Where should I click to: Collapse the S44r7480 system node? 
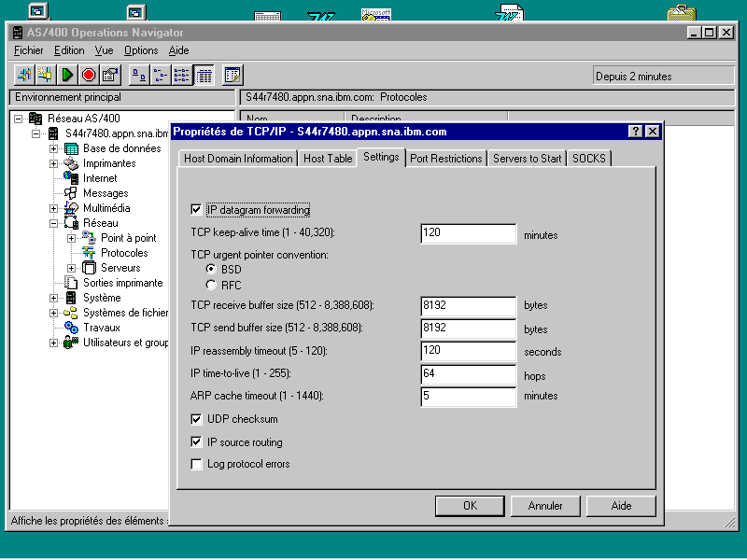click(35, 133)
